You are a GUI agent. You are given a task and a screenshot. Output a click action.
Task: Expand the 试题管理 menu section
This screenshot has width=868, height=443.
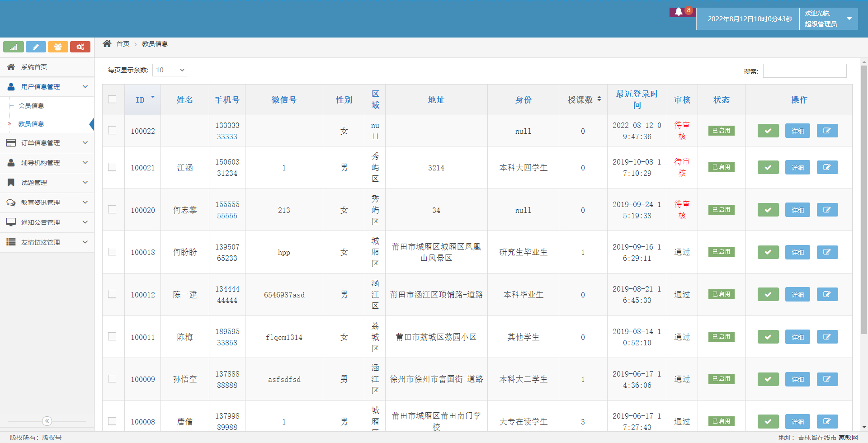click(47, 182)
